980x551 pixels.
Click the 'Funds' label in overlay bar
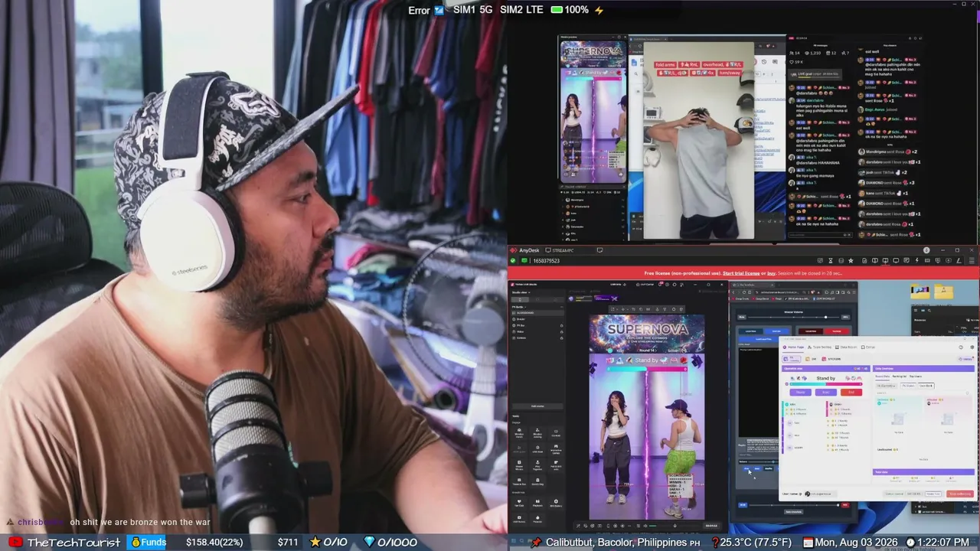pos(153,542)
